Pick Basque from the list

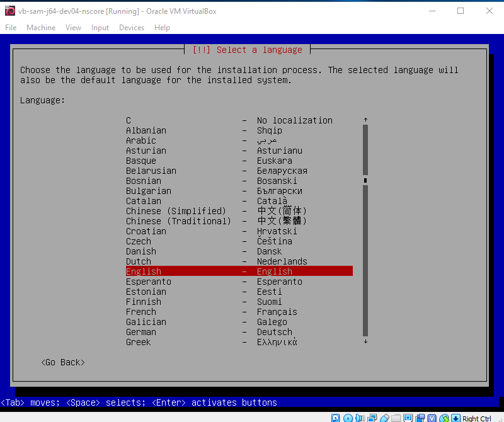(239, 161)
